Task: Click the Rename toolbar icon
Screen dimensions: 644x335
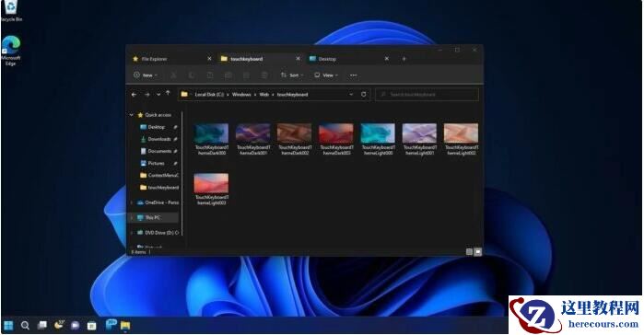Action: pyautogui.click(x=228, y=75)
